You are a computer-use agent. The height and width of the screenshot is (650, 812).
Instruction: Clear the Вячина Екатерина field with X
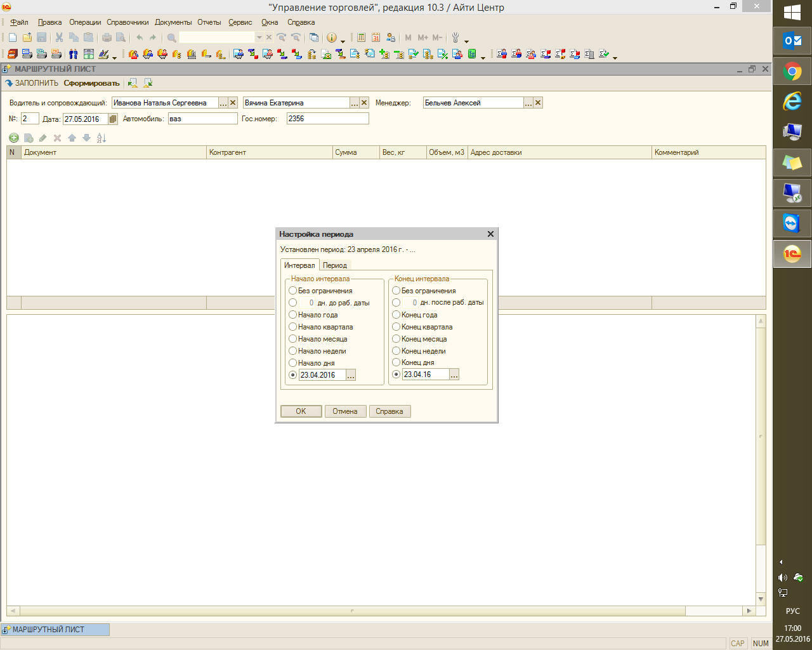pos(364,103)
